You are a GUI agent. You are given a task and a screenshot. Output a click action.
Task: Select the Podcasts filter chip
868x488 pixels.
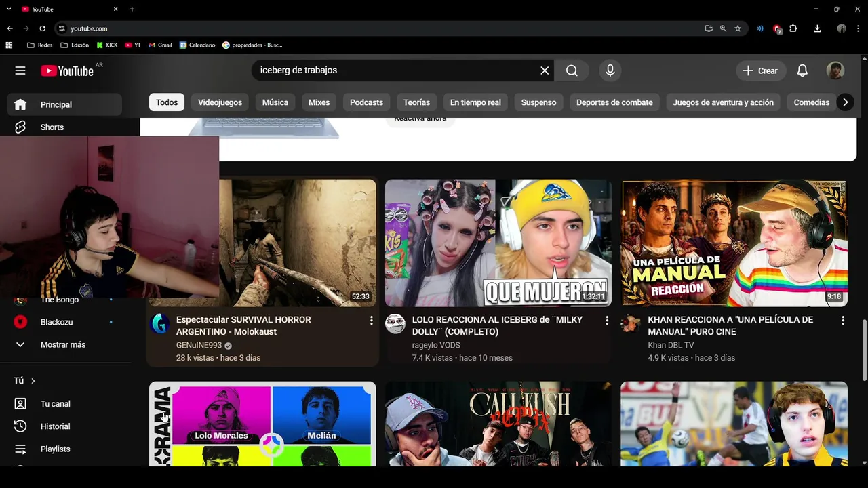(366, 102)
